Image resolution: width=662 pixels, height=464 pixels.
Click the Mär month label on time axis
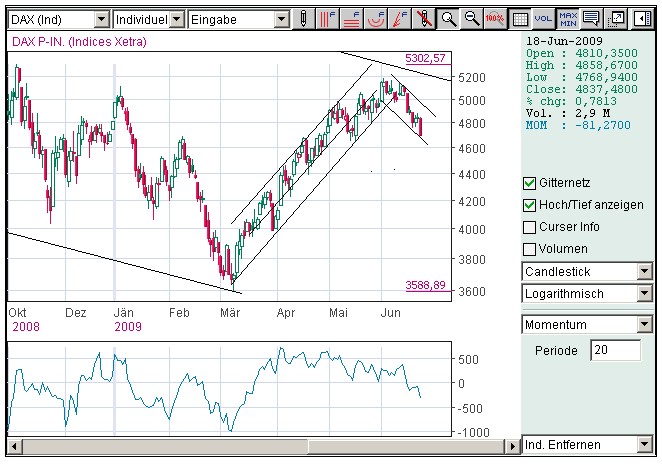point(230,313)
